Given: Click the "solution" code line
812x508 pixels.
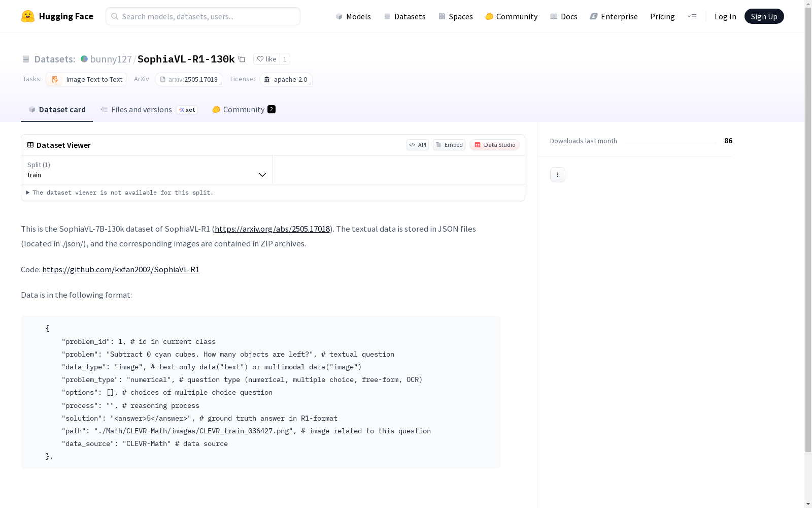Looking at the screenshot, I should tap(199, 418).
